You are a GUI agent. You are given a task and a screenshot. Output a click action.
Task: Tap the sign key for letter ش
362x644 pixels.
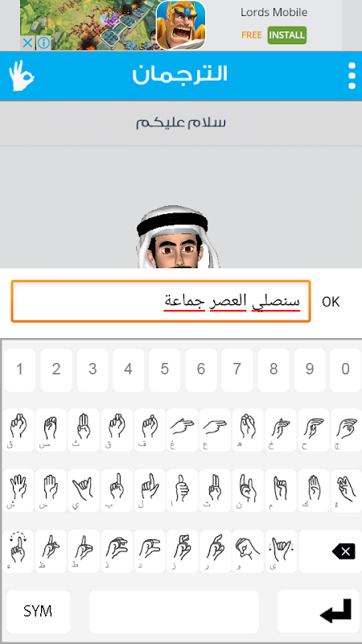[18, 490]
